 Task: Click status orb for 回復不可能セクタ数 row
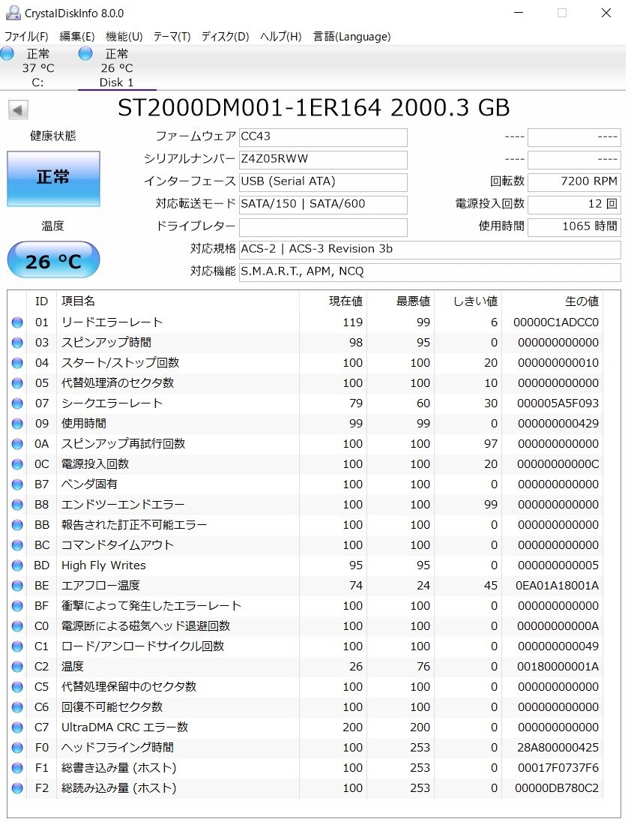[17, 707]
